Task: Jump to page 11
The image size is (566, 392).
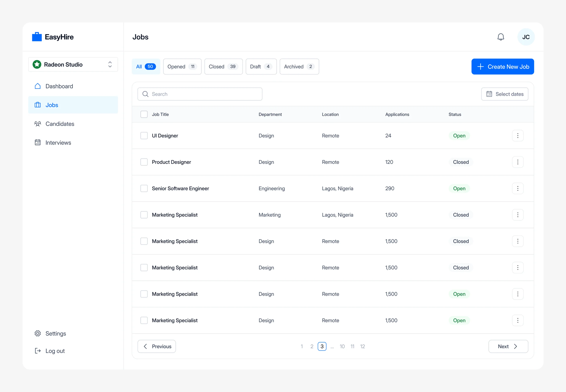Action: (x=352, y=346)
